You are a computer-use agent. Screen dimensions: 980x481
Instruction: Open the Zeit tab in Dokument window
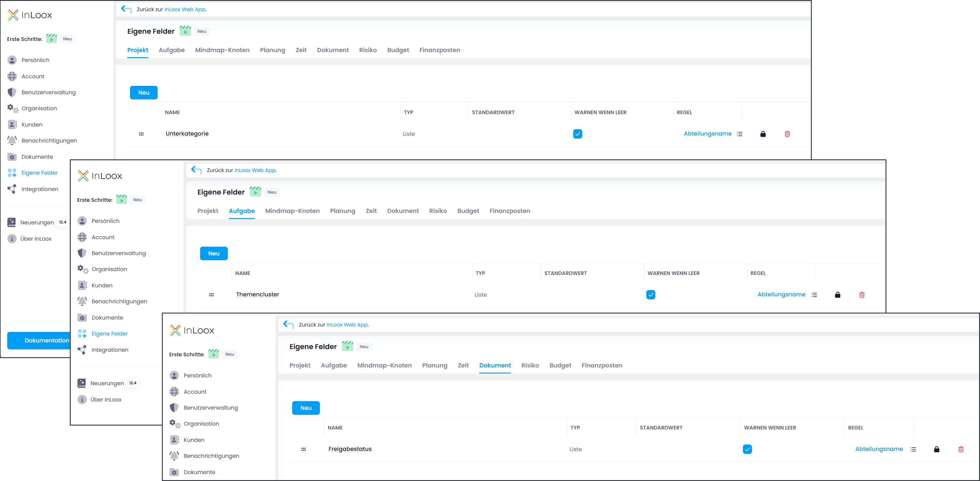pos(463,365)
